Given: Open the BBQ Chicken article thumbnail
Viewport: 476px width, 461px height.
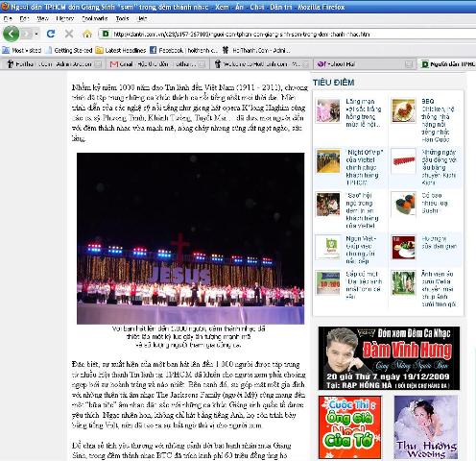Looking at the screenshot, I should click(403, 110).
